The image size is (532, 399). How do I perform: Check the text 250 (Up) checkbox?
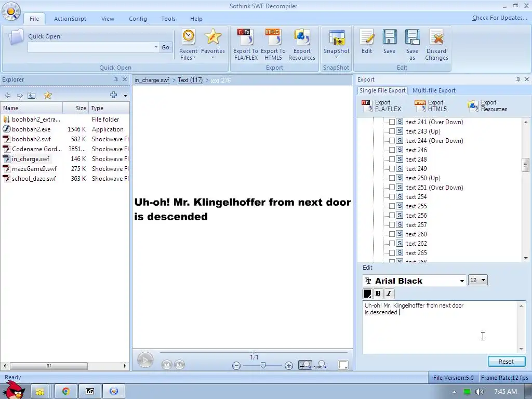392,178
